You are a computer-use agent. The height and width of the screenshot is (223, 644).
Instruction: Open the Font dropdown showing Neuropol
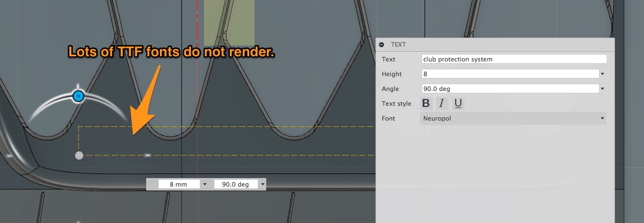click(513, 118)
